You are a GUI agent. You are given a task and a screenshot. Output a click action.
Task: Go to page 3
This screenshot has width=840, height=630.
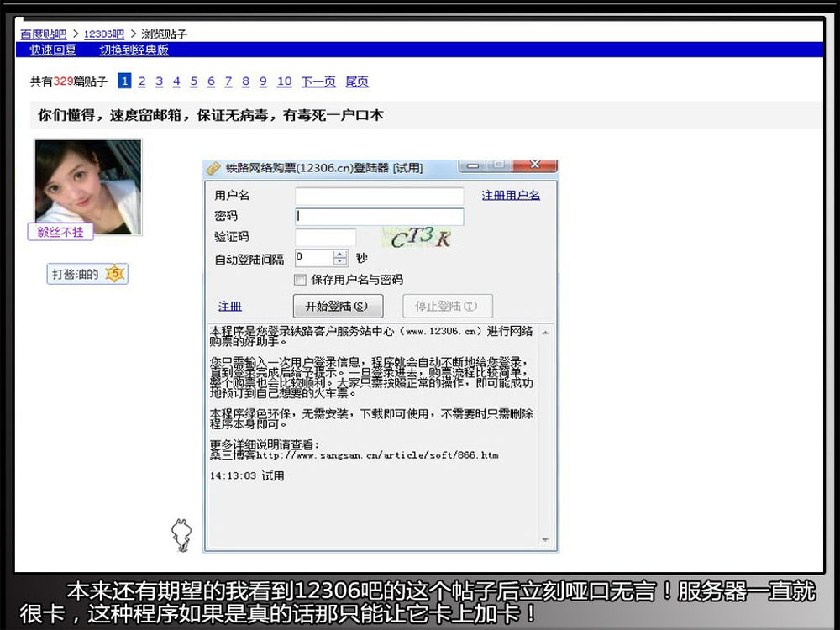click(x=159, y=81)
